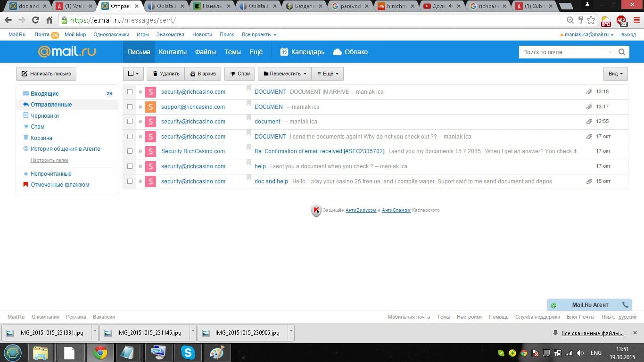This screenshot has width=644, height=362.
Task: Click the sender avatar for support@richcasino.com
Action: [x=150, y=107]
